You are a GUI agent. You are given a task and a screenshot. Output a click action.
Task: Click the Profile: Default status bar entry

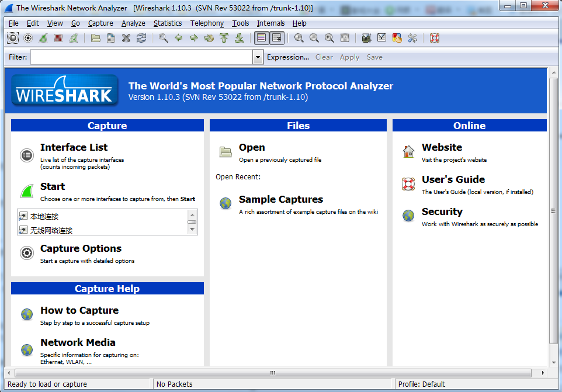(422, 384)
